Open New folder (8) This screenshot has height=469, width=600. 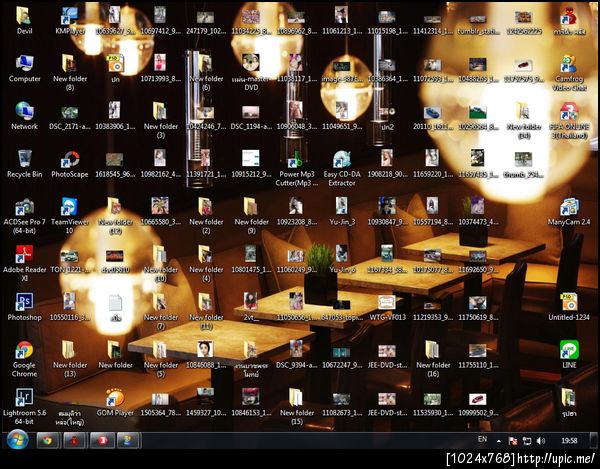pos(70,73)
